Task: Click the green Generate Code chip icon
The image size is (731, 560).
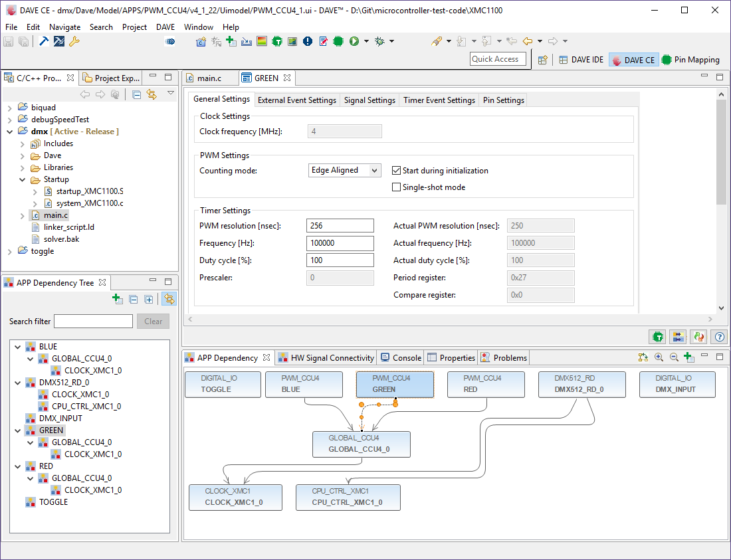Action: [276, 41]
